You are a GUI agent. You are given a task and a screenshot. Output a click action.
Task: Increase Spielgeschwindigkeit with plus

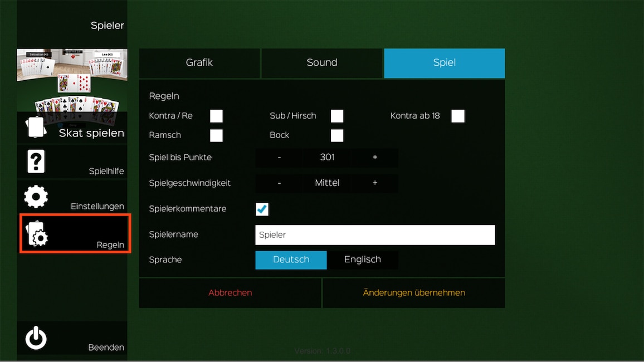374,183
